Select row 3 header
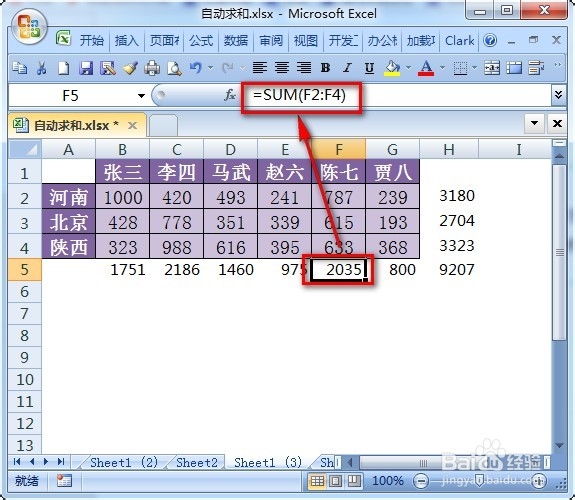 click(x=25, y=223)
